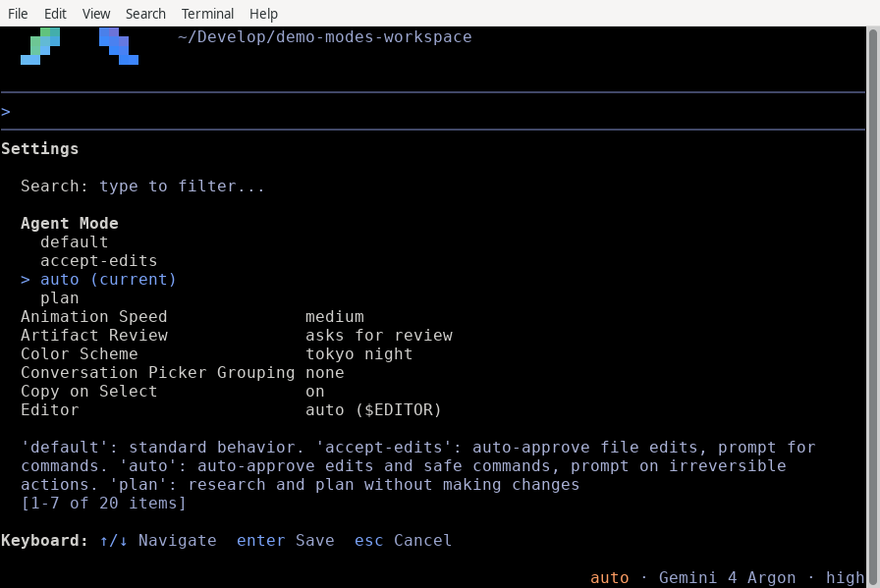
Task: Open the Search menu
Action: (x=145, y=14)
